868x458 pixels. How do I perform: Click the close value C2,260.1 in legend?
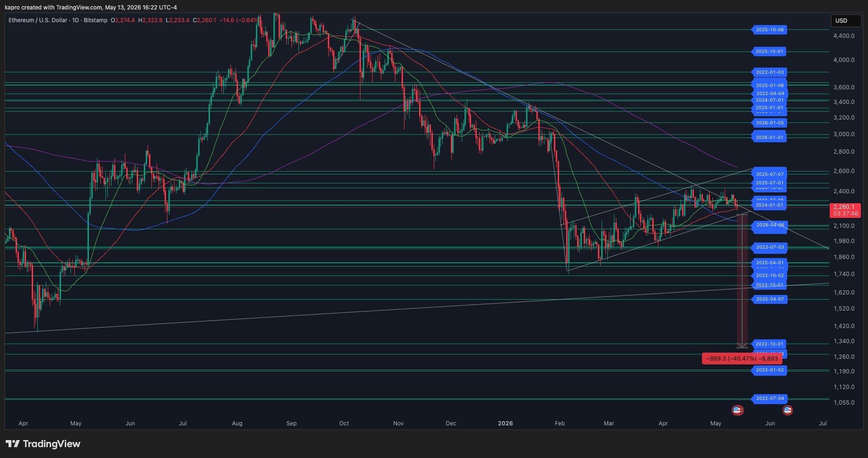click(204, 20)
